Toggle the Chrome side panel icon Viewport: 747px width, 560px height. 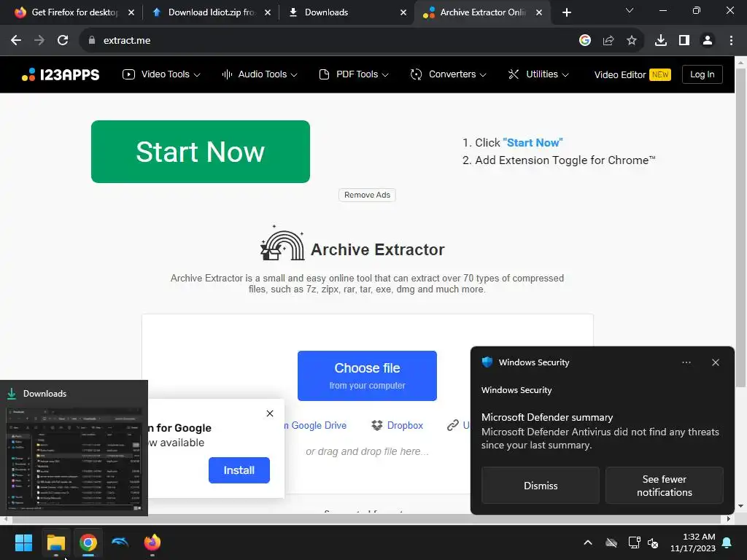(x=684, y=41)
